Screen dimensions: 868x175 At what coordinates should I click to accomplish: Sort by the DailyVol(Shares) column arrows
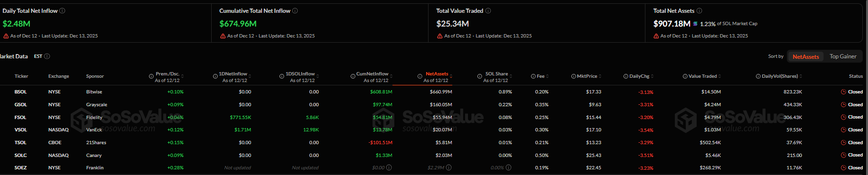click(x=801, y=76)
